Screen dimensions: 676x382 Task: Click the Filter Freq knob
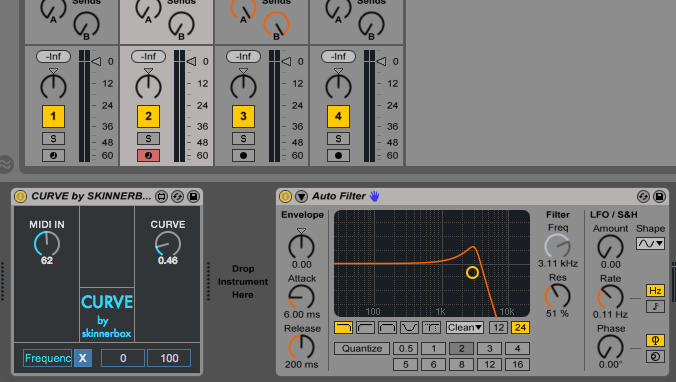click(557, 247)
